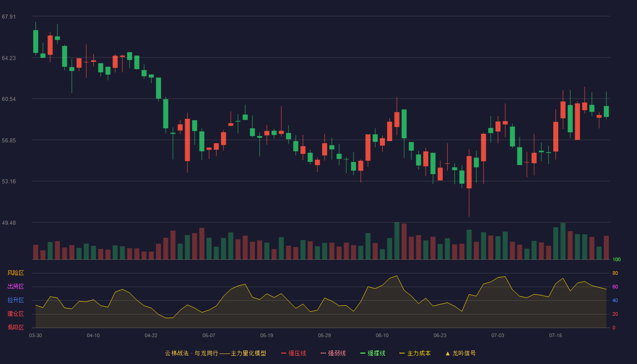The image size is (637, 364).
Task: Select the 80 indicator axis value
Action: pyautogui.click(x=615, y=273)
